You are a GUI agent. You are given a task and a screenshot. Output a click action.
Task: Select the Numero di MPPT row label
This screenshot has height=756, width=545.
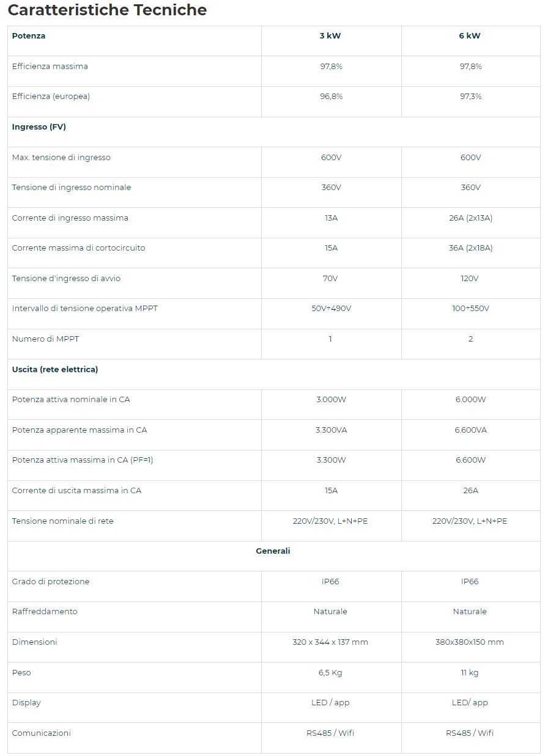tap(46, 339)
